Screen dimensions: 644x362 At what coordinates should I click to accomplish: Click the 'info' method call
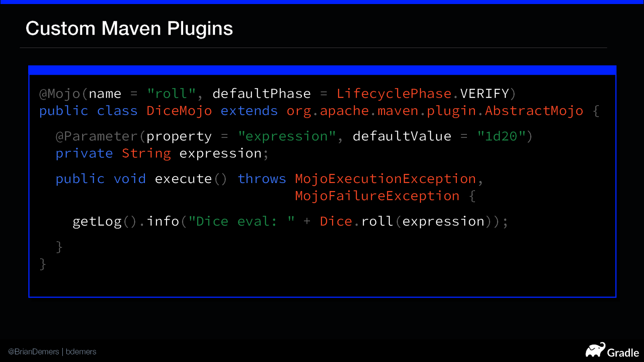tap(163, 222)
